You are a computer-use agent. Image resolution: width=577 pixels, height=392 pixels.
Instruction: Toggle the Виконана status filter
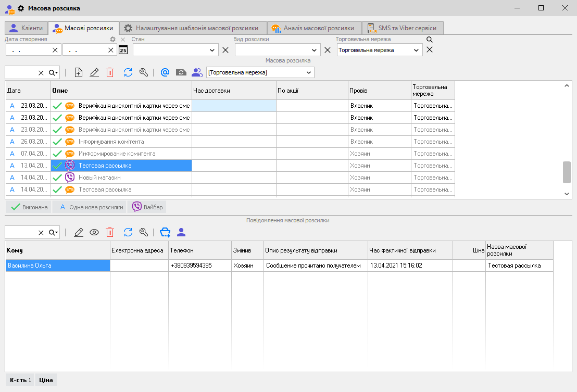pos(30,207)
